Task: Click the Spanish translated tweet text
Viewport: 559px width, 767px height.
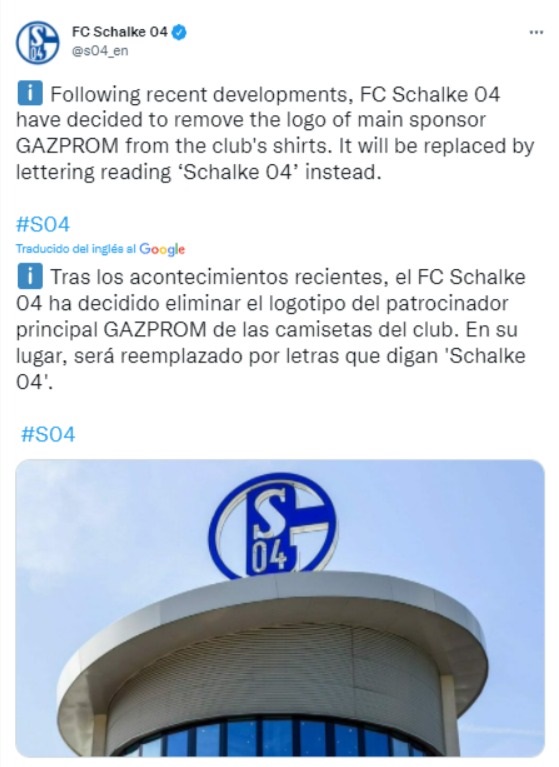Action: point(270,329)
